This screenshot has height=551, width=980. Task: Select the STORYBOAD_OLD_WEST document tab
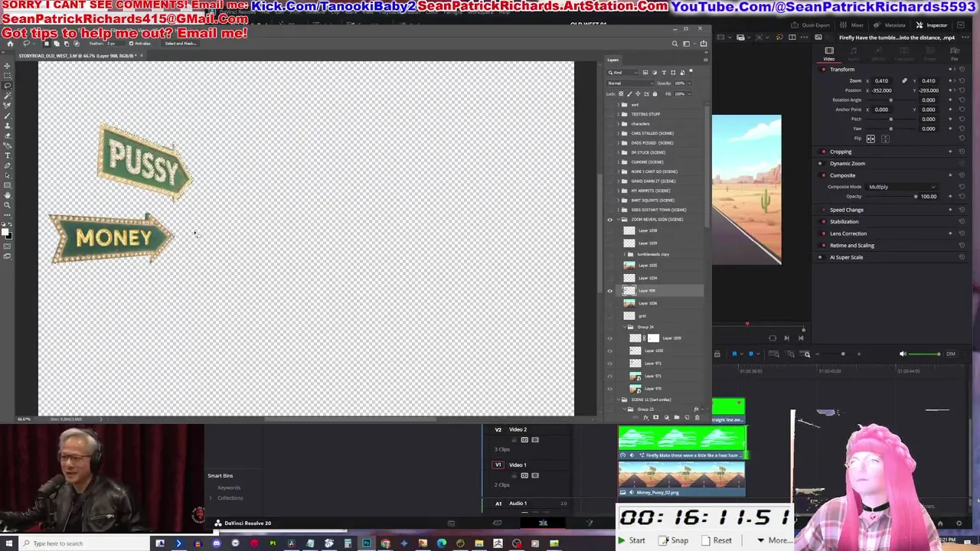coord(78,56)
